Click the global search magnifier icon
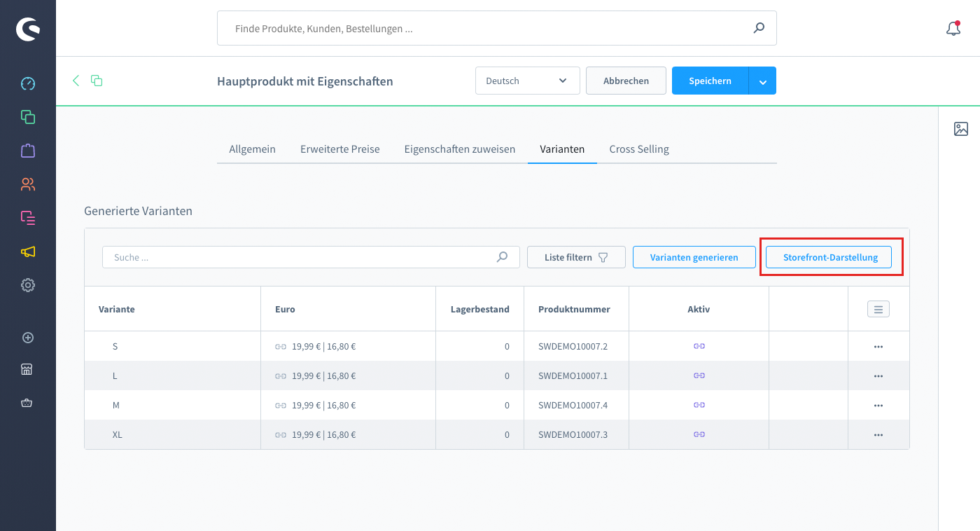Viewport: 980px width, 531px height. [x=759, y=28]
